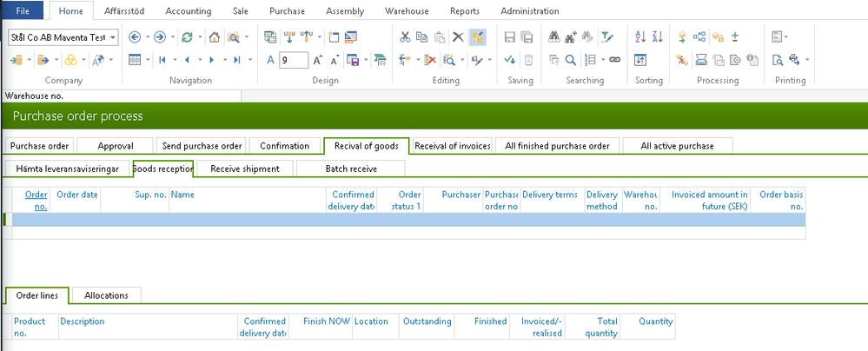Image resolution: width=868 pixels, height=351 pixels.
Task: Click the chain link icon
Action: (x=614, y=60)
